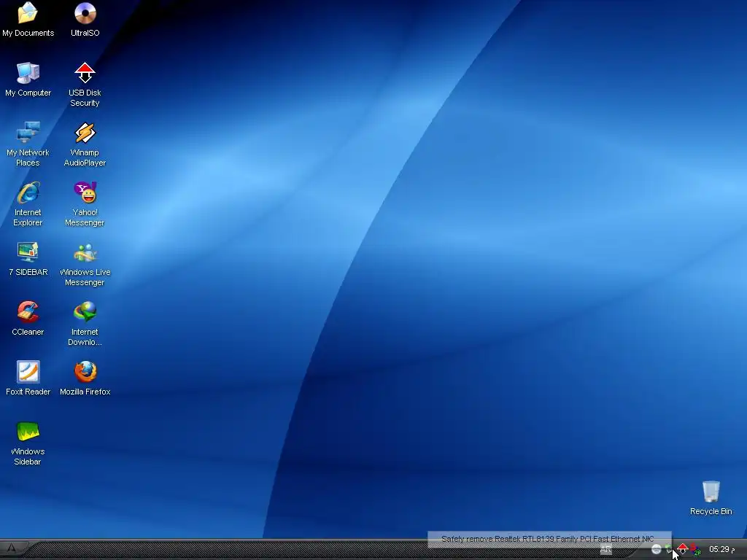Click the round white tray icon
The image size is (747, 560).
click(656, 549)
